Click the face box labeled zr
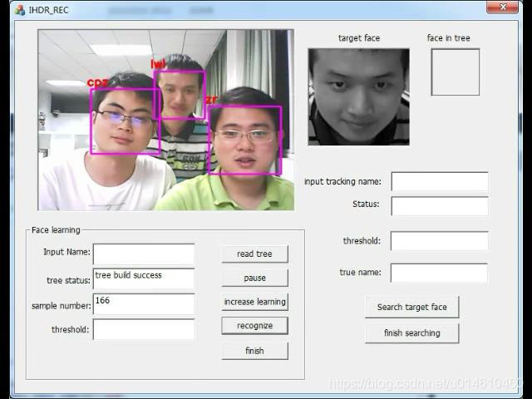Image resolution: width=532 pixels, height=399 pixels. point(244,140)
